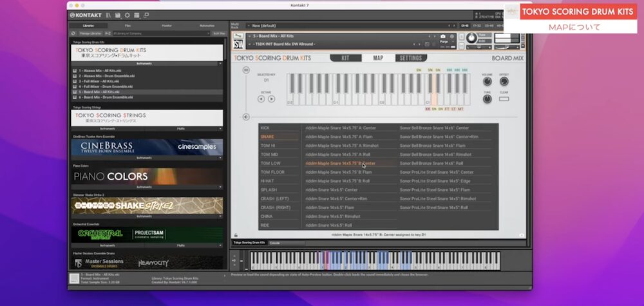Click the Kontakt logo
Screen dimensions: 644x306
click(x=86, y=15)
